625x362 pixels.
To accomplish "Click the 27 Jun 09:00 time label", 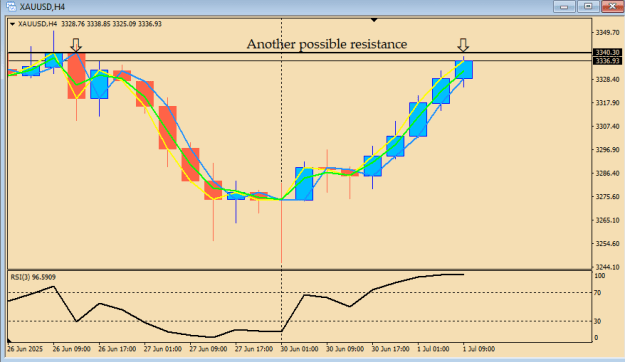I will click(208, 349).
